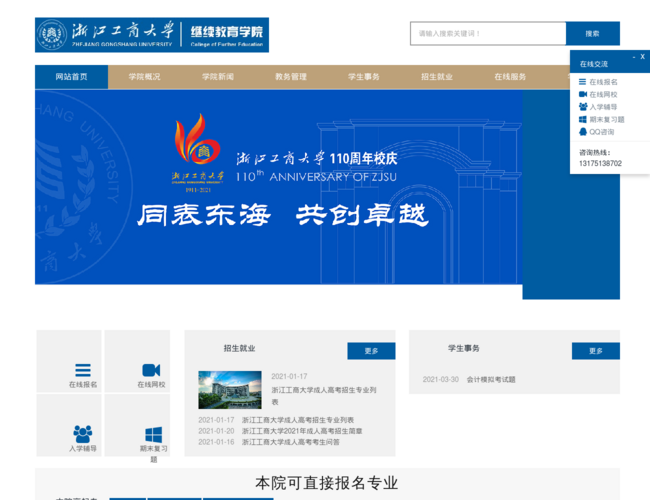Viewport: 650px width, 500px height.
Task: Click the 2021-03-30 date entry
Action: pos(441,379)
